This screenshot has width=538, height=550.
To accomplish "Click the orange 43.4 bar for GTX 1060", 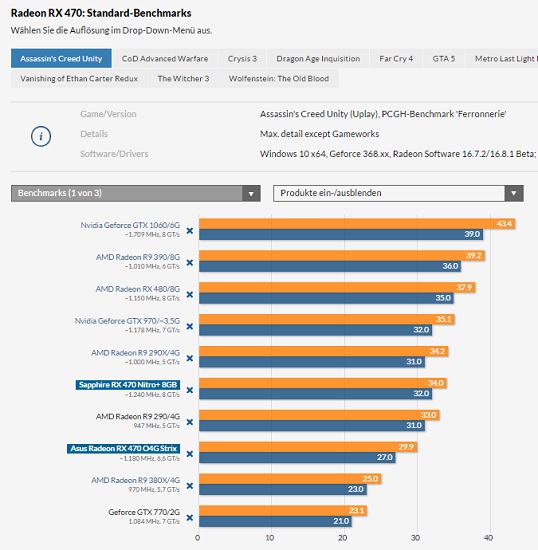I will pos(357,224).
